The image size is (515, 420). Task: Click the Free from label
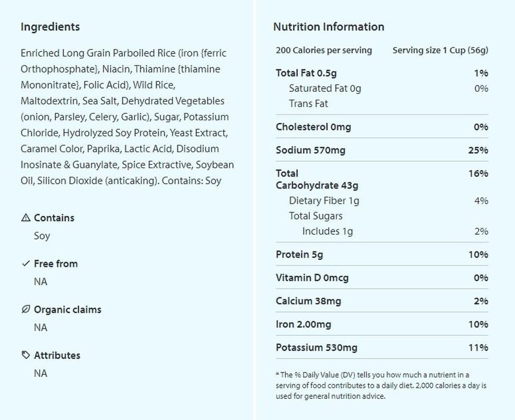[56, 264]
